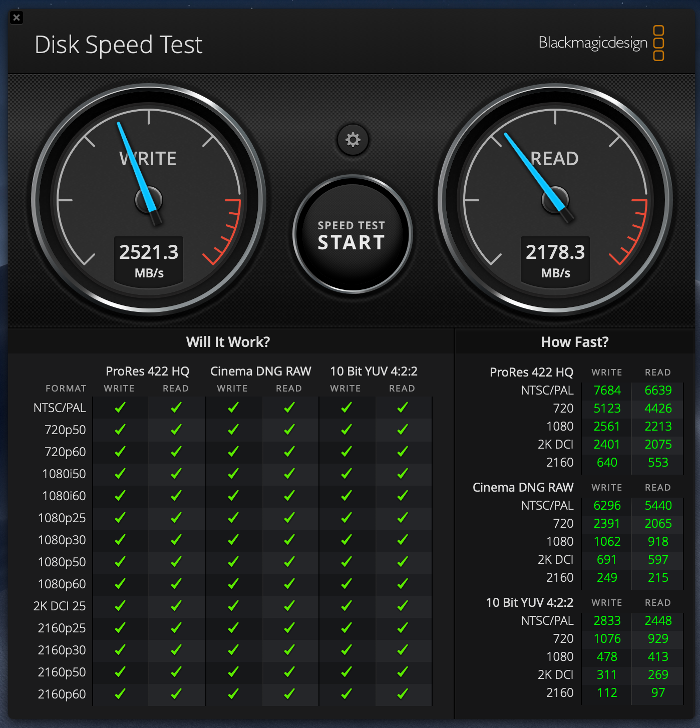This screenshot has height=728, width=700.
Task: Click the READ gauge label
Action: 555,159
